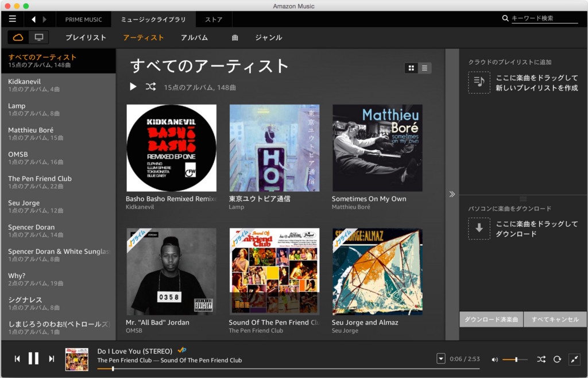Open the Seu Jorge and Almaz cover

coord(377,272)
